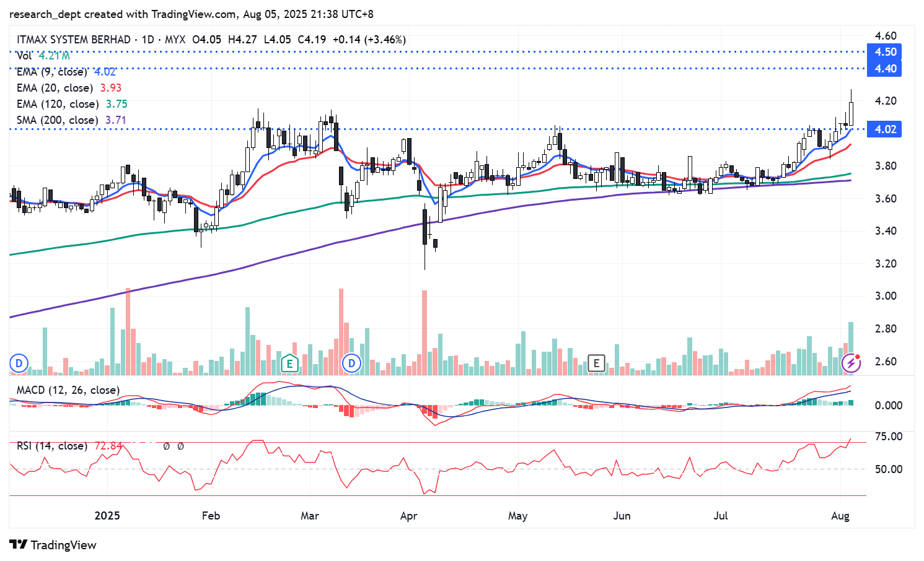
Task: Click the 2.80 price scale value
Action: 886,329
